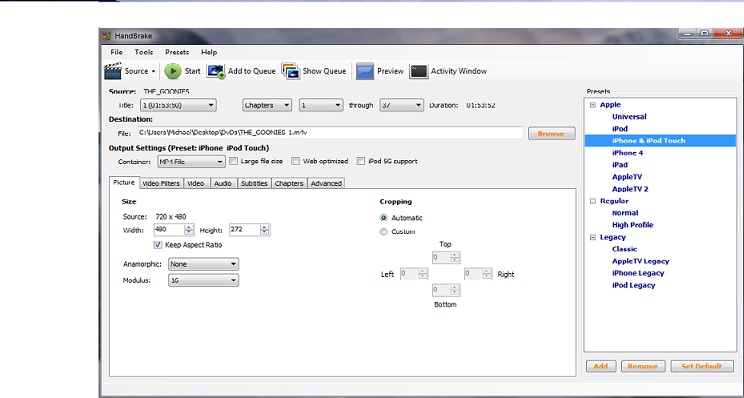Click the Set Default button

tap(702, 366)
